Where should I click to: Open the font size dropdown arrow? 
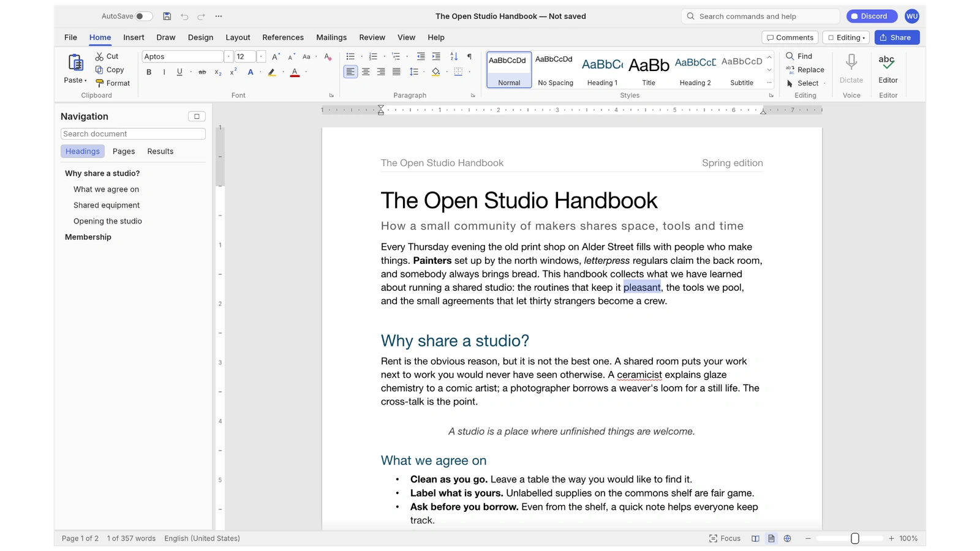(x=260, y=57)
